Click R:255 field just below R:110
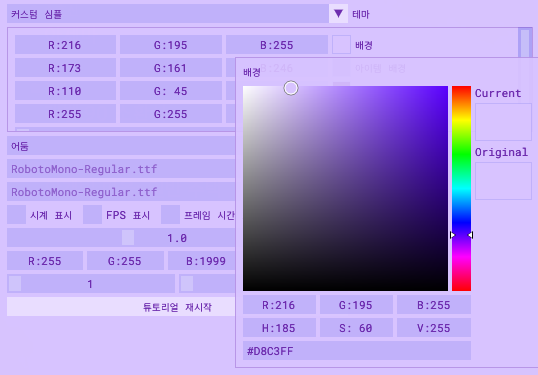This screenshot has height=375, width=538. click(65, 114)
